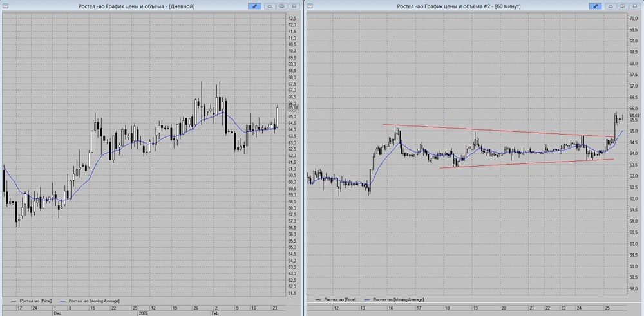Minimize the daily chart window
Viewport: 644px width, 316px height.
269,6
